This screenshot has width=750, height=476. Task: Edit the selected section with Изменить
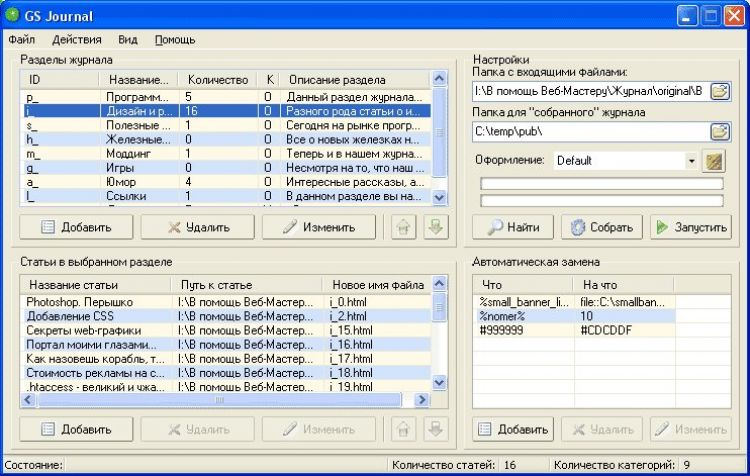tap(319, 227)
